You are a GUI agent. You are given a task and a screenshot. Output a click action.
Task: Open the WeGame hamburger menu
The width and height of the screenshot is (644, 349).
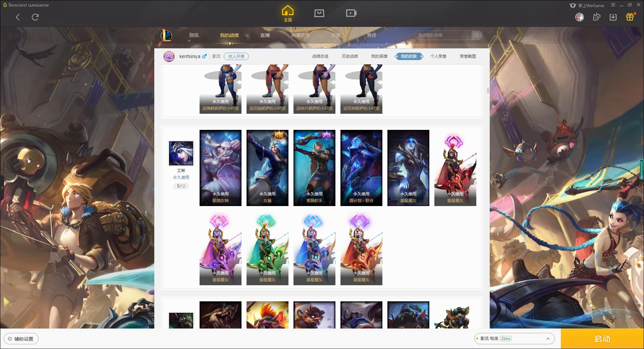613,5
